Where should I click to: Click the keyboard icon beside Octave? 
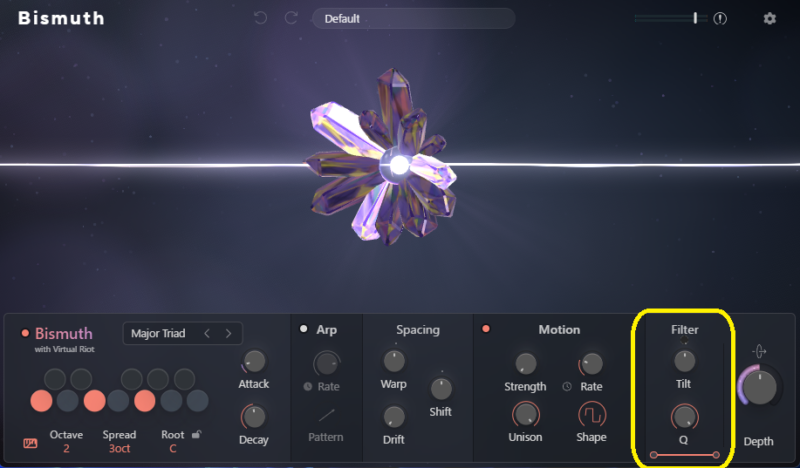point(30,442)
